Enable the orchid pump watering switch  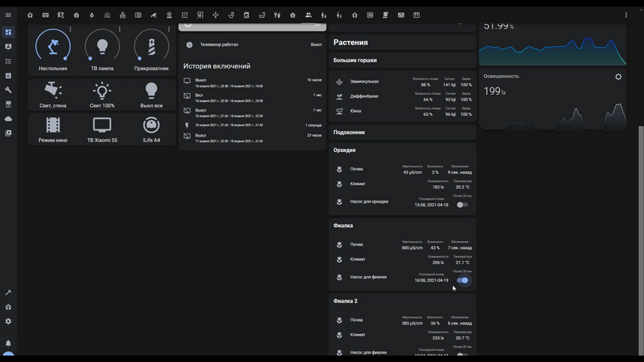[x=462, y=205]
